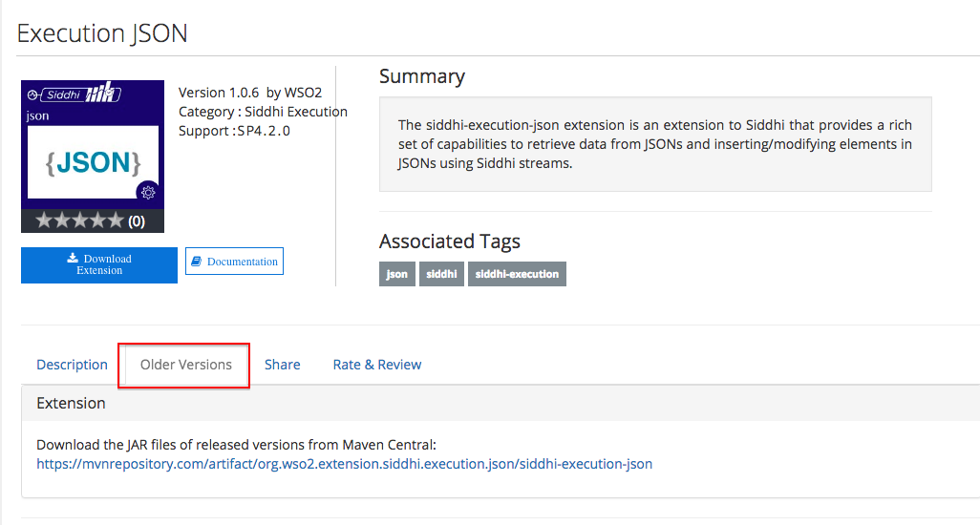Click the 'Category : Siddhi Execution' text
980x525 pixels.
263,112
